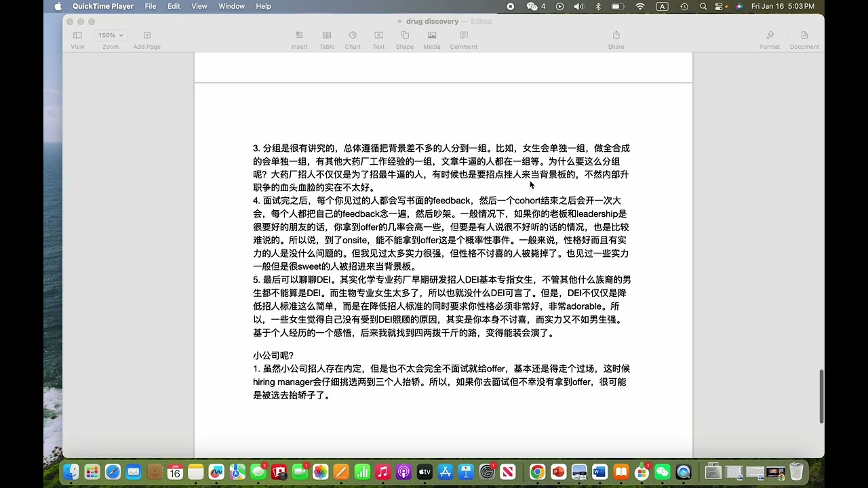Add a Comment from the toolbar
The width and height of the screenshot is (868, 488).
464,39
